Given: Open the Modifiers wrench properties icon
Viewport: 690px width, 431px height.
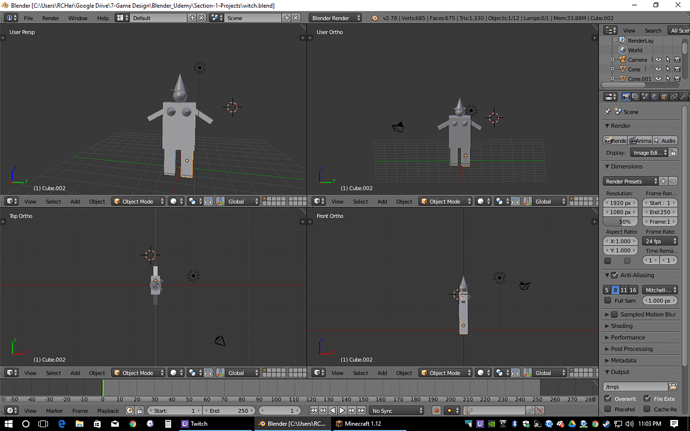Looking at the screenshot, I should pyautogui.click(x=683, y=96).
